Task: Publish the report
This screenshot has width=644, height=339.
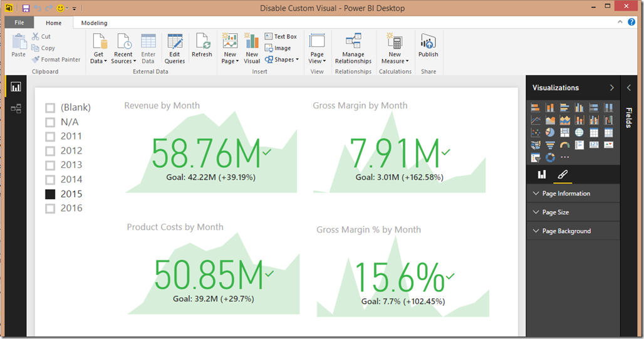Action: click(x=428, y=45)
